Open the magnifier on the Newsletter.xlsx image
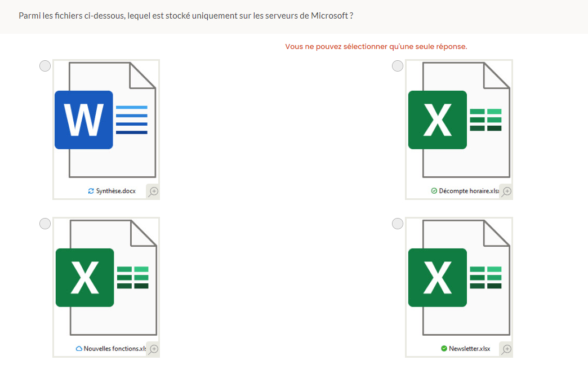 tap(506, 349)
